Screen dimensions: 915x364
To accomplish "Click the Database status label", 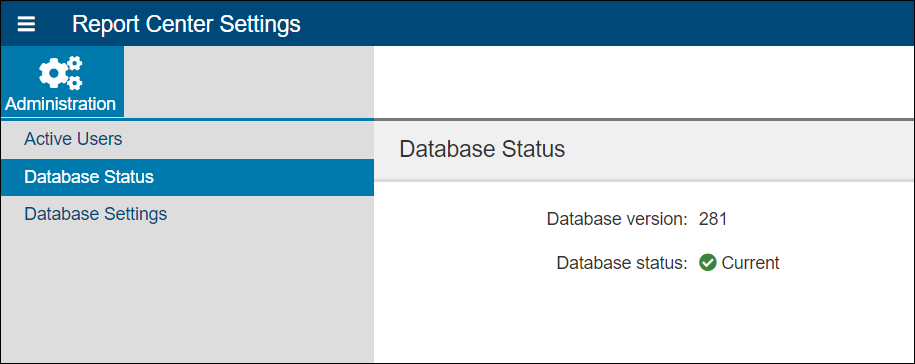I will click(623, 263).
